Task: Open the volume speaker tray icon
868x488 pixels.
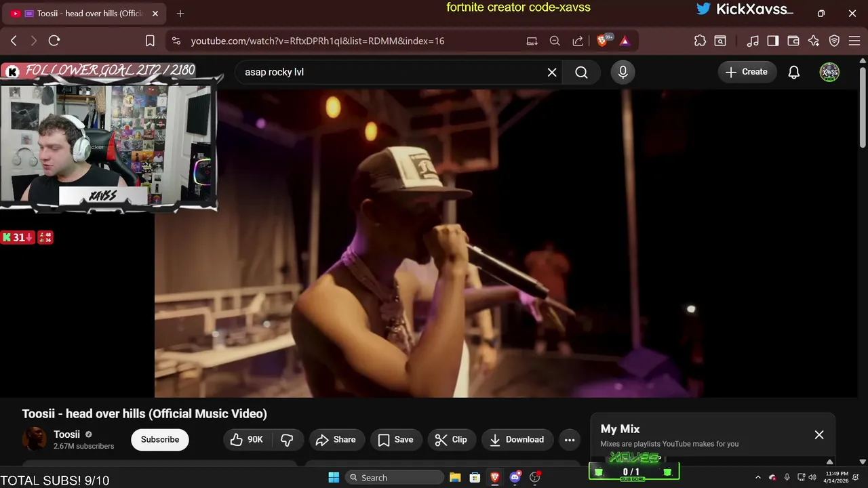Action: pyautogui.click(x=812, y=477)
